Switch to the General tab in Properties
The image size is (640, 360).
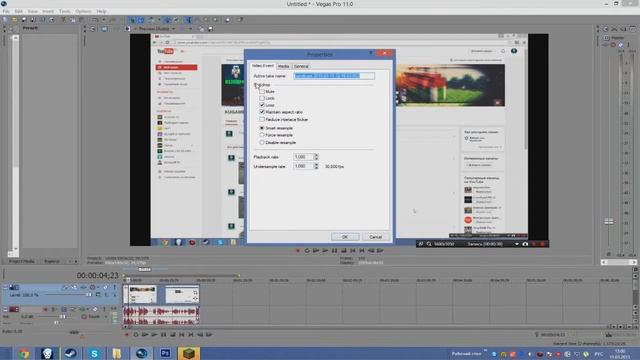pos(301,66)
